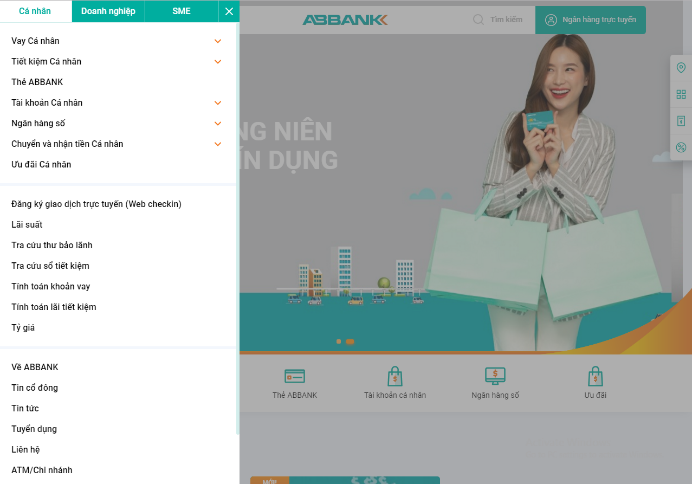692x484 pixels.
Task: Select the SME tab
Action: (181, 11)
